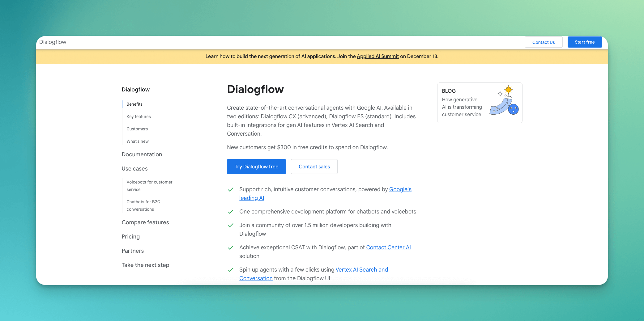Screen dimensions: 644x321
Task: Open the Key features section
Action: pos(139,116)
